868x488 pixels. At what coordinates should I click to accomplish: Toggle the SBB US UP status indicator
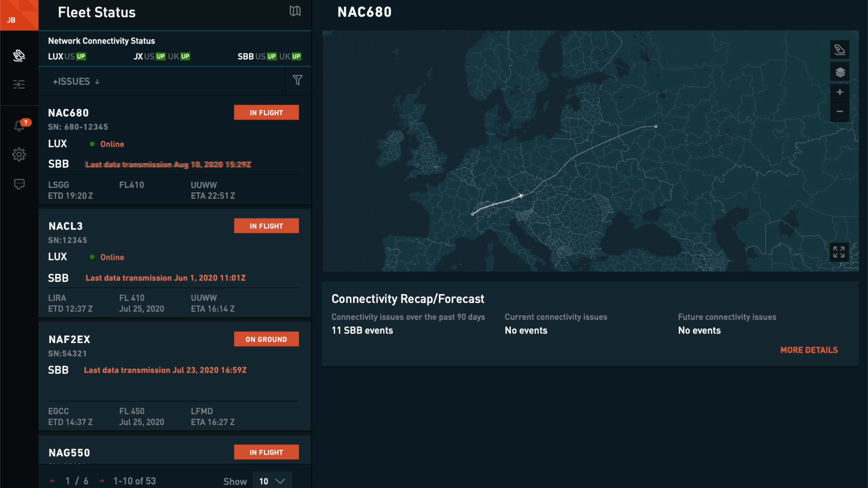pos(271,56)
